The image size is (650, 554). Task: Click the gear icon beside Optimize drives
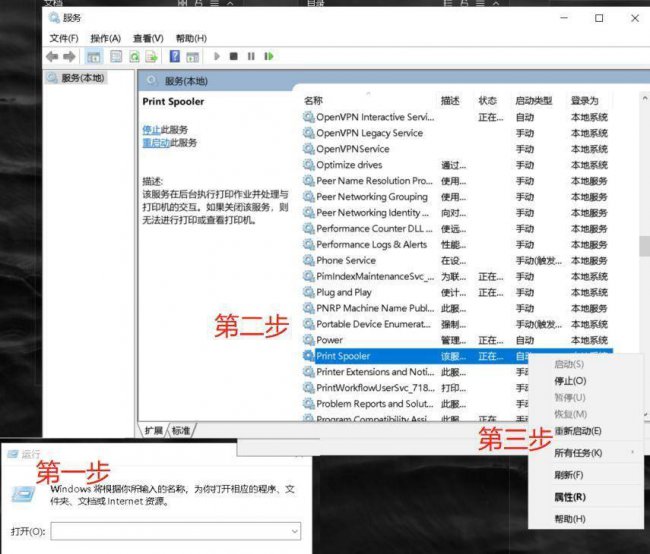[x=308, y=165]
